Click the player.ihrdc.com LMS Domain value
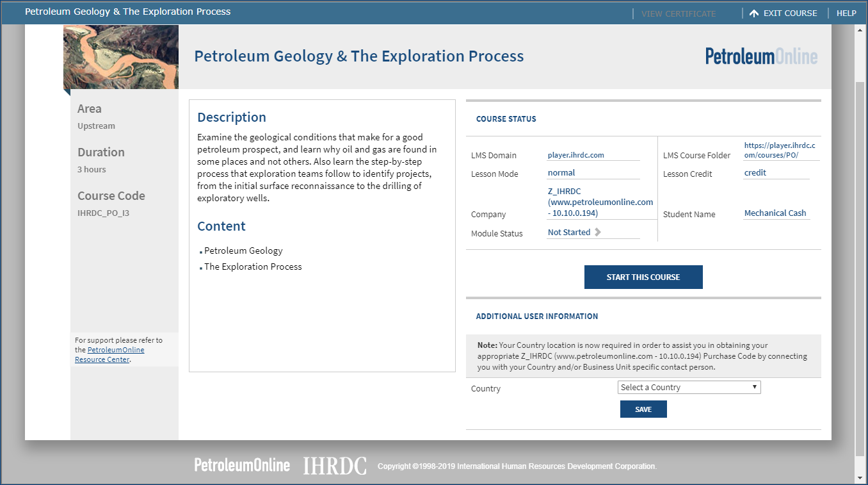The image size is (868, 485). pyautogui.click(x=576, y=155)
